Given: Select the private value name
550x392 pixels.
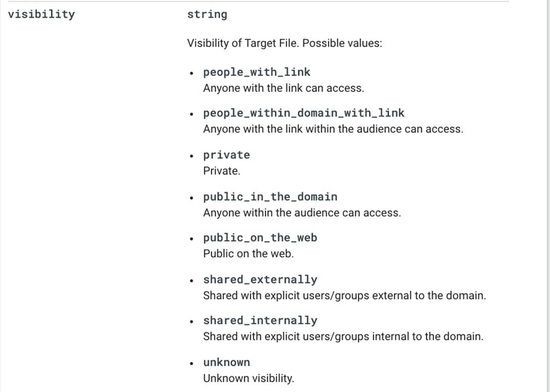Looking at the screenshot, I should 227,155.
